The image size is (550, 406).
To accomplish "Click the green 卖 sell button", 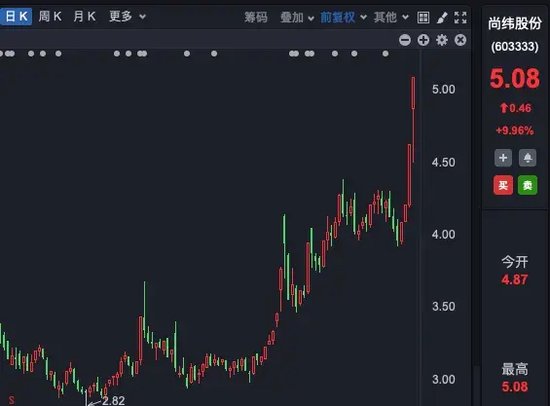I will (528, 185).
